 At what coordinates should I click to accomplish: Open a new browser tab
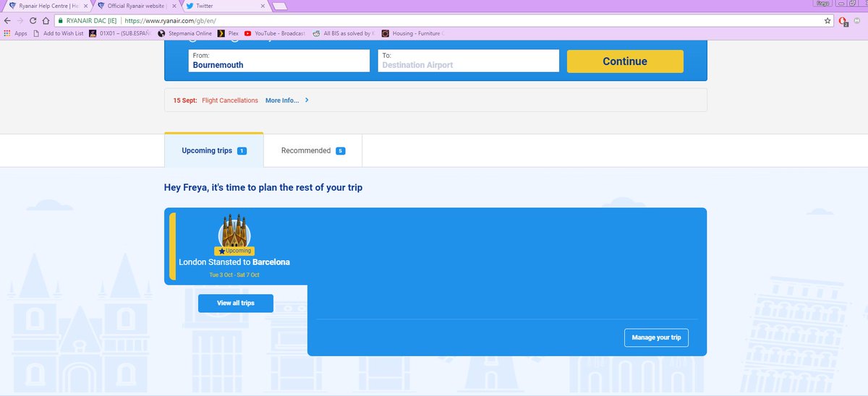280,7
